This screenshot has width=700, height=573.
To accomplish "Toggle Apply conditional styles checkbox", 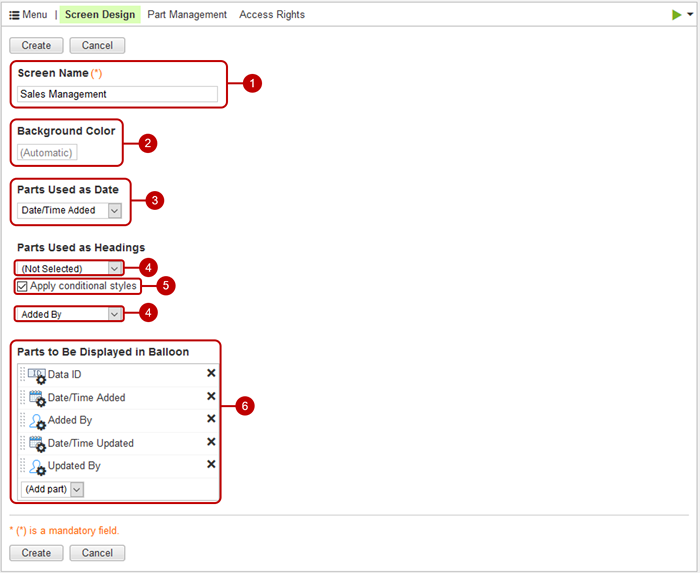I will pyautogui.click(x=22, y=286).
